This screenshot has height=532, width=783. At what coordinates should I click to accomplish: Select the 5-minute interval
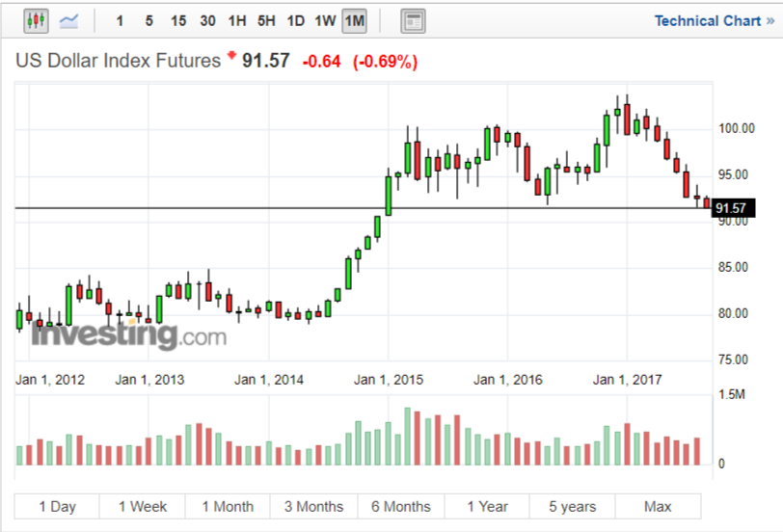click(148, 20)
